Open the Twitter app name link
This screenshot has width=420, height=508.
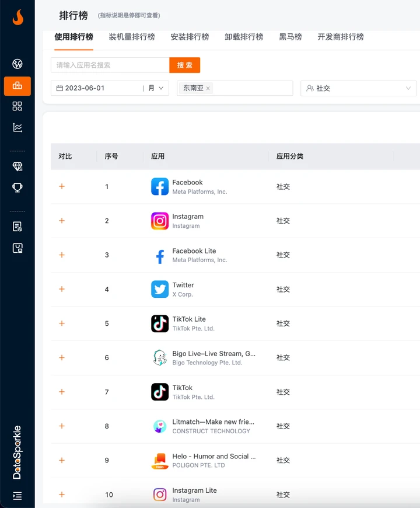click(x=183, y=285)
